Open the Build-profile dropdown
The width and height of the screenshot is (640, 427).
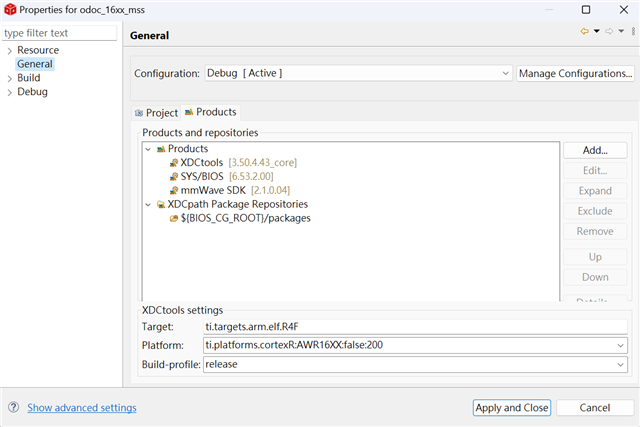(x=621, y=364)
